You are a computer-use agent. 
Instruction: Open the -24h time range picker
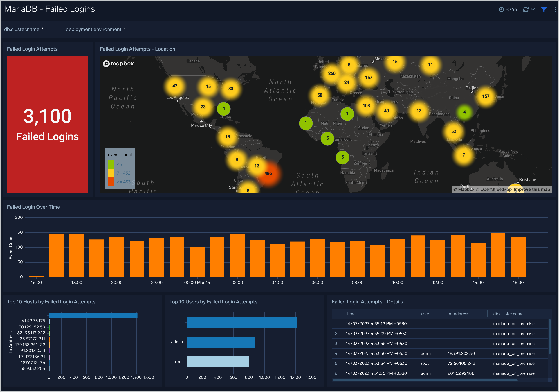[x=508, y=10]
